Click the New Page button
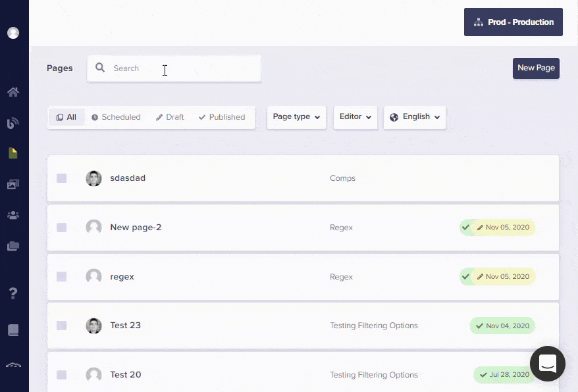The image size is (578, 392). point(536,68)
